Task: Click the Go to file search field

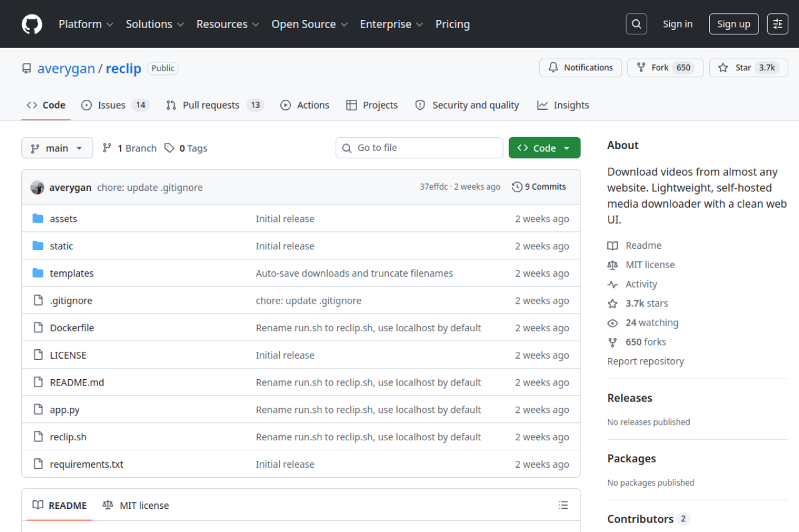Action: tap(419, 148)
